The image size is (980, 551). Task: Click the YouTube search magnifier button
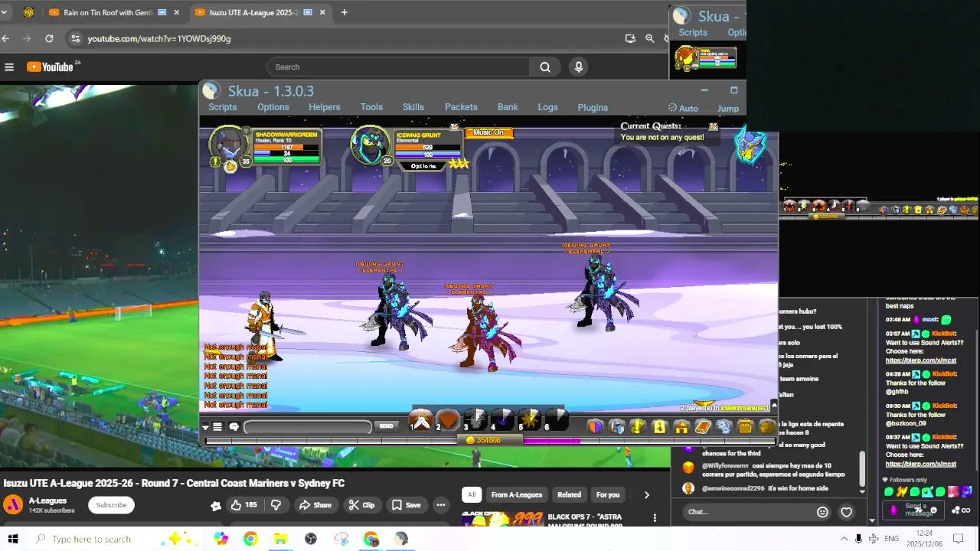[545, 67]
